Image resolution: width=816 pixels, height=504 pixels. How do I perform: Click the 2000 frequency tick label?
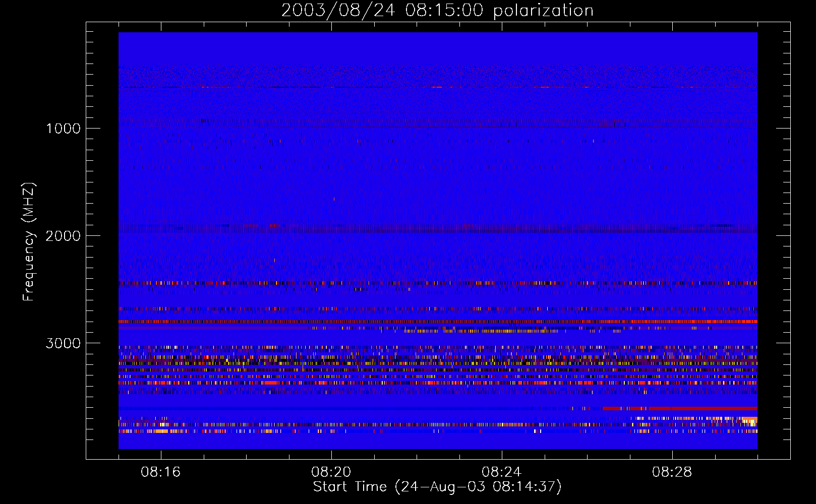point(64,235)
